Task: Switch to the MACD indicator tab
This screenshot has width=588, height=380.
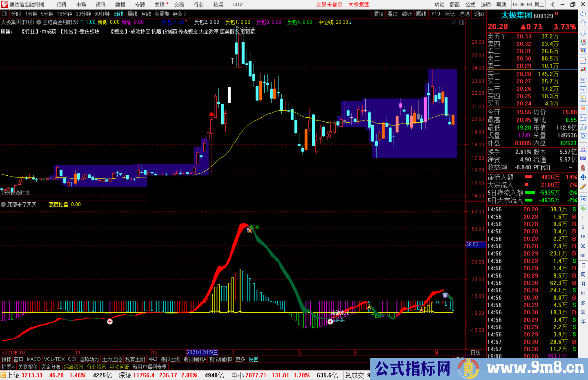Action: [33, 359]
